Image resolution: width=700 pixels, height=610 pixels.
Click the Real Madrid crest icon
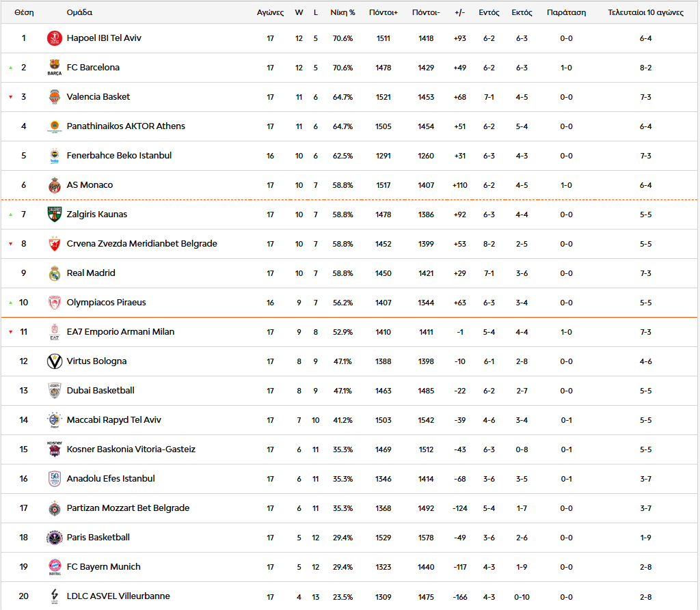pos(55,273)
